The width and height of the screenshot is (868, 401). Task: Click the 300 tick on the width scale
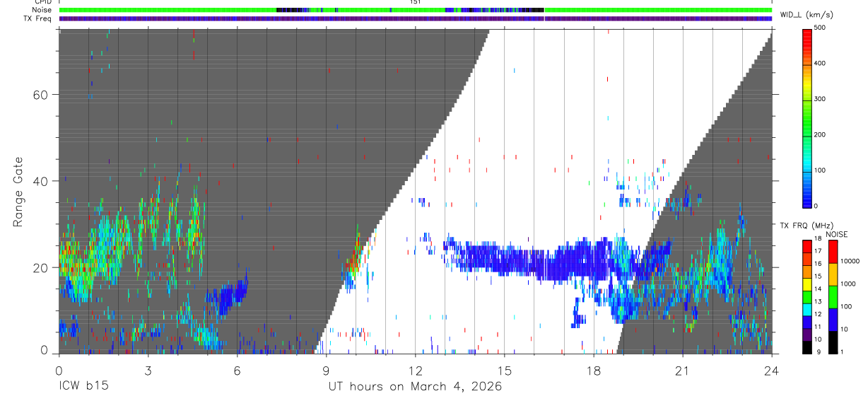coord(820,99)
